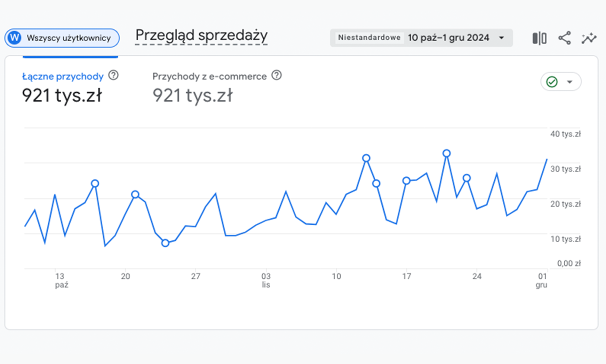Image resolution: width=606 pixels, height=364 pixels.
Task: Switch to Przychody z e-commerce metric tab
Action: click(x=209, y=77)
